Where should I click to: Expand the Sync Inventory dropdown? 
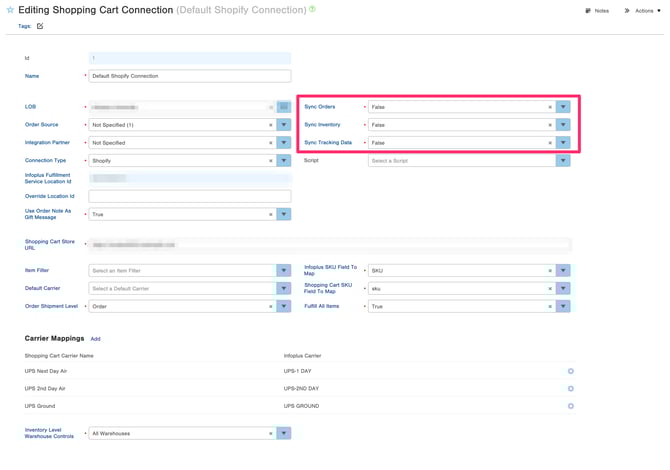click(563, 125)
